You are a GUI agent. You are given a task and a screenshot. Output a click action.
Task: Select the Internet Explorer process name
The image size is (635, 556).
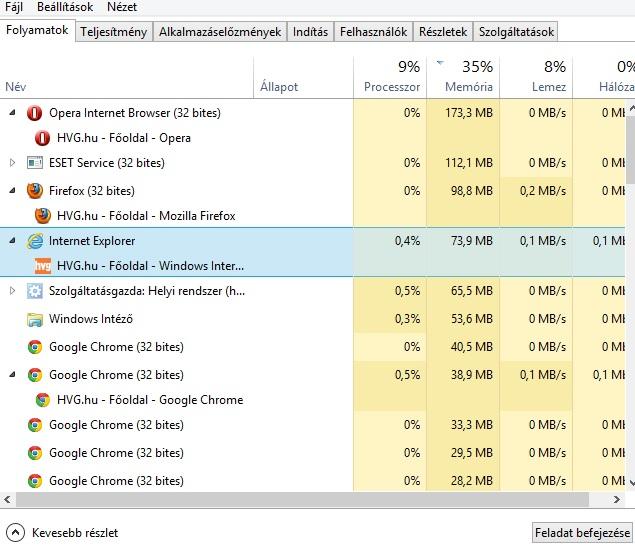point(92,241)
